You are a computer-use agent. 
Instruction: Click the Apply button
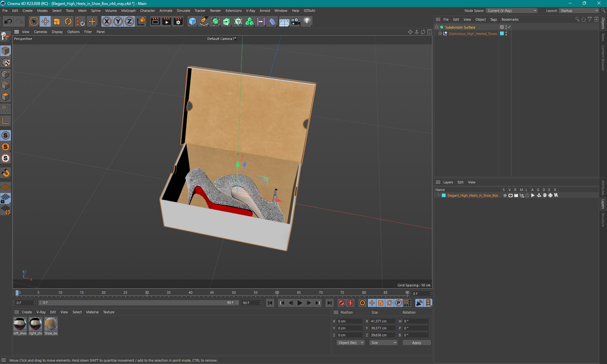pos(416,343)
